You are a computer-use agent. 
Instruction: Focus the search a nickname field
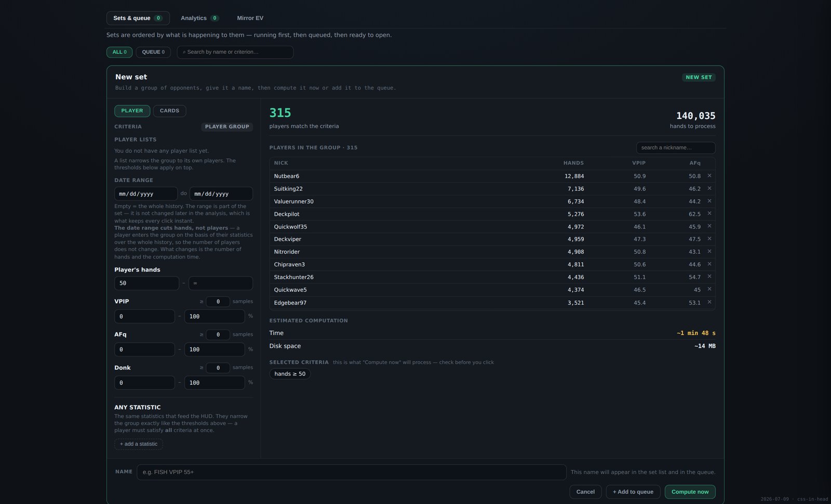[x=676, y=148]
